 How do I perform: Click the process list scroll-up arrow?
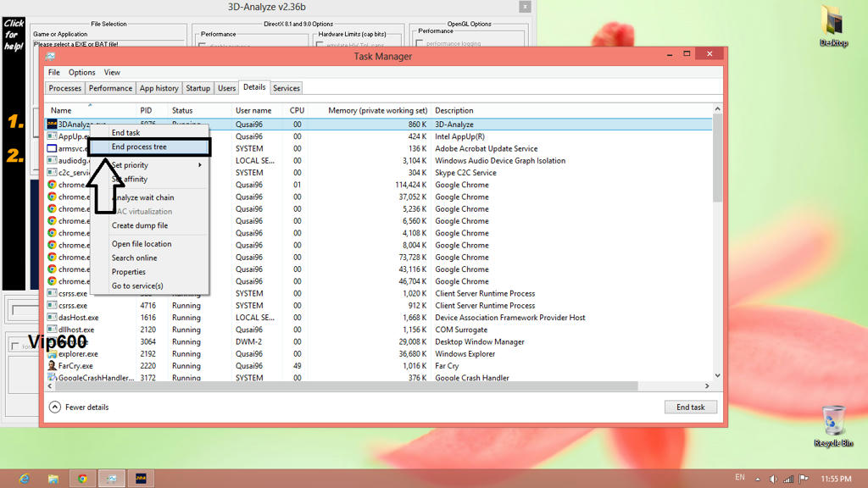tap(717, 109)
